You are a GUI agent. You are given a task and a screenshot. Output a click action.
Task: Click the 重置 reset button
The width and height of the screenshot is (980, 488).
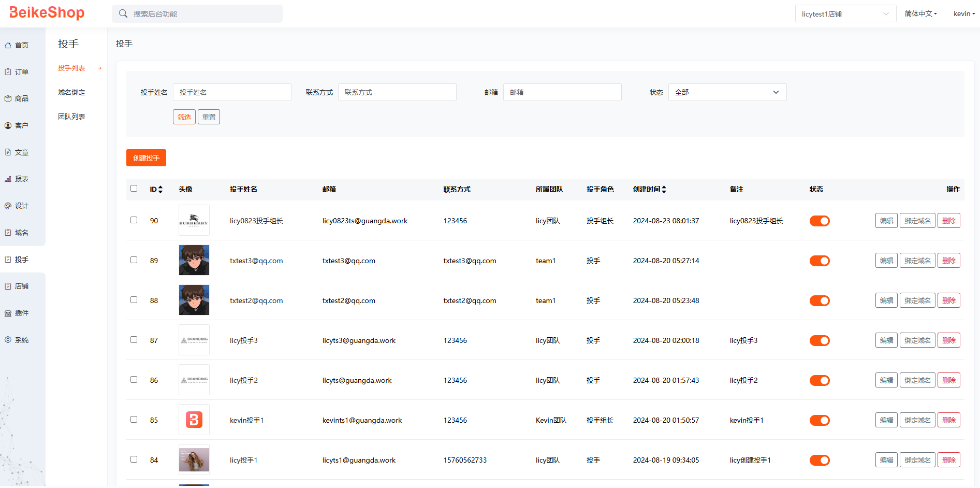pos(209,117)
